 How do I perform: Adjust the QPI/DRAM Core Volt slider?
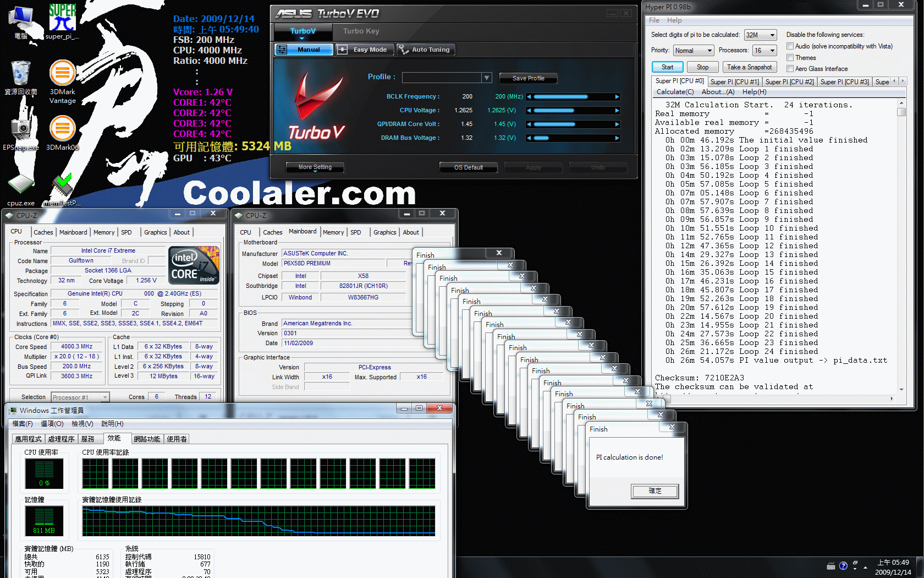coord(573,124)
